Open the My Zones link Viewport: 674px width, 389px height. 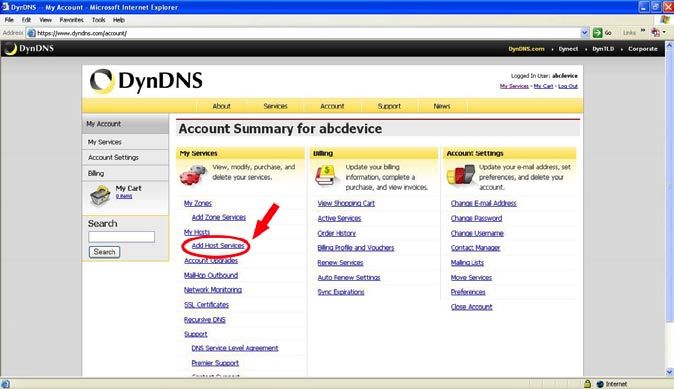pos(198,203)
